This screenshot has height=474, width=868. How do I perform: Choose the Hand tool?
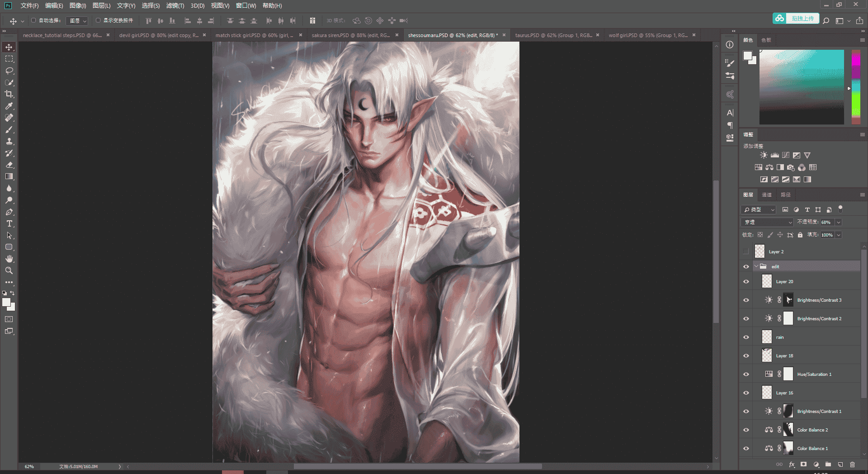(9, 259)
